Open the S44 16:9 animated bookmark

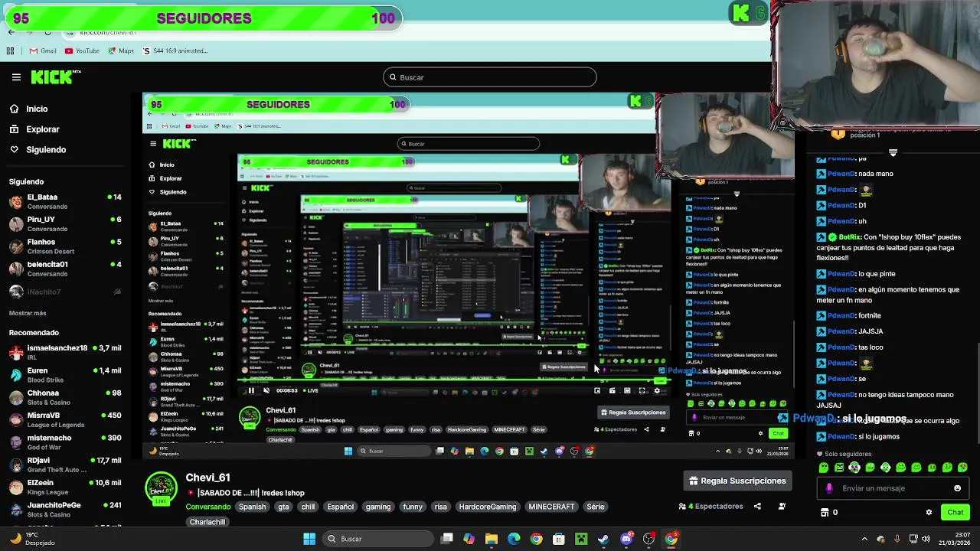tap(175, 51)
